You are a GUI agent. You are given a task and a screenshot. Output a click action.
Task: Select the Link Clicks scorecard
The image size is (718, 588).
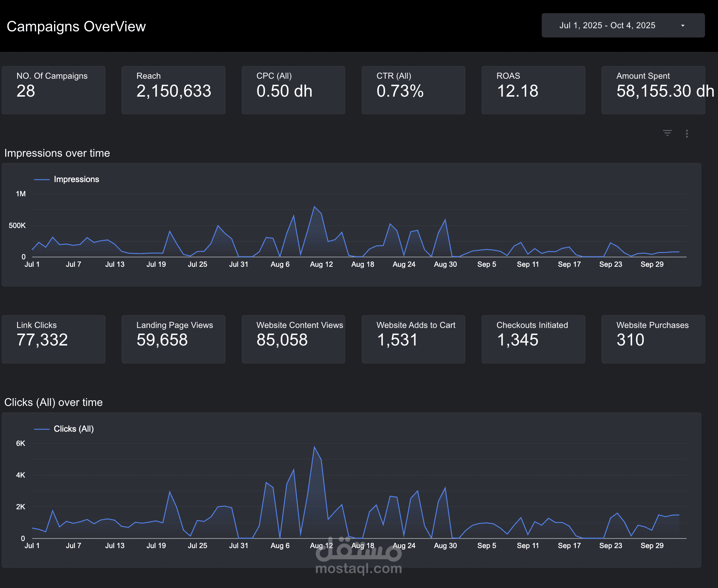pyautogui.click(x=53, y=339)
